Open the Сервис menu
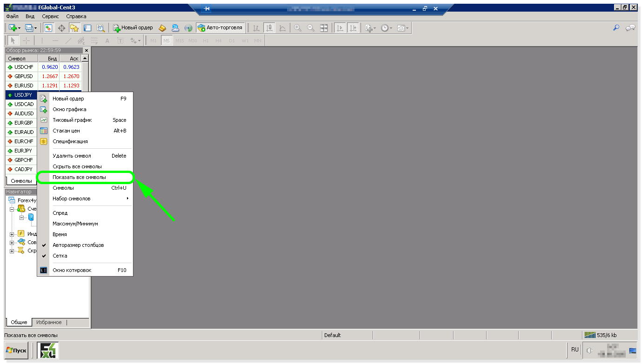Screen dimensions: 642x364 pyautogui.click(x=50, y=16)
